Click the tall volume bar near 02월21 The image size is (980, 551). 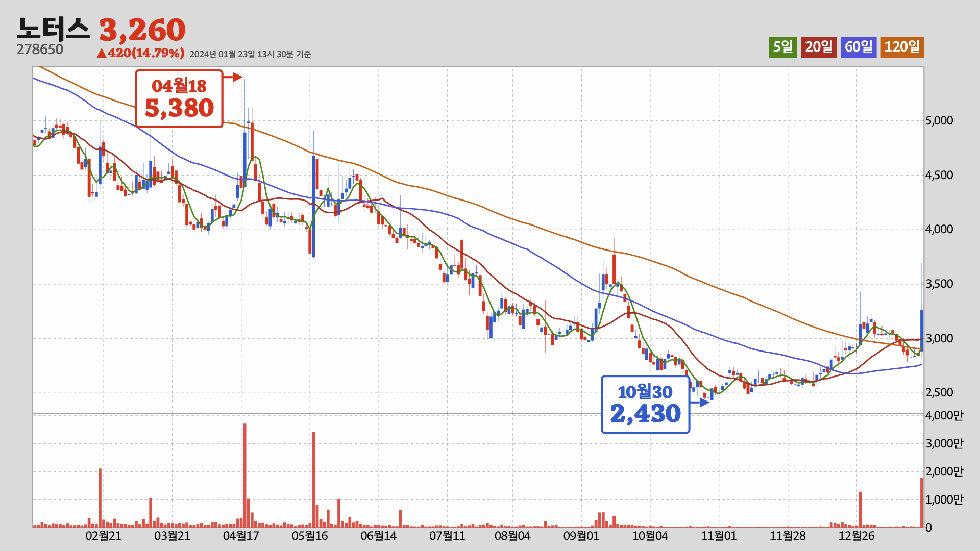click(x=100, y=498)
